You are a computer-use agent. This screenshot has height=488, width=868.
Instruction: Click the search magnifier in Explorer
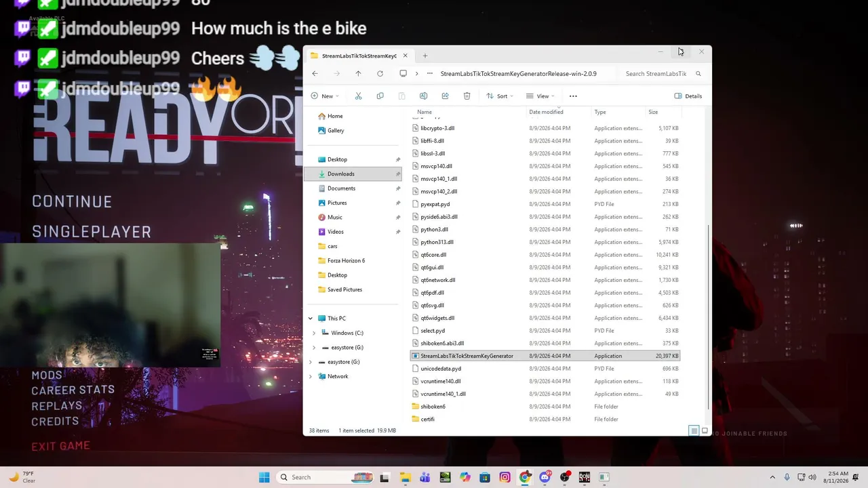click(x=698, y=73)
